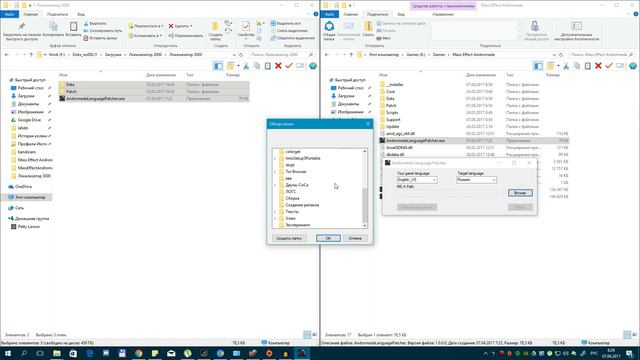Image resolution: width=640 pixels, height=360 pixels.
Task: Open Вид tab in right Explorer window
Action: click(x=401, y=14)
